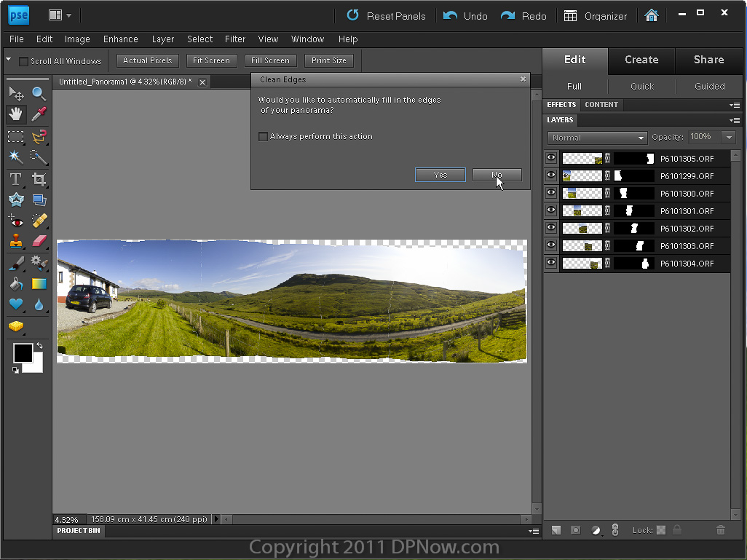747x560 pixels.
Task: Select the Zoom tool
Action: click(x=39, y=93)
